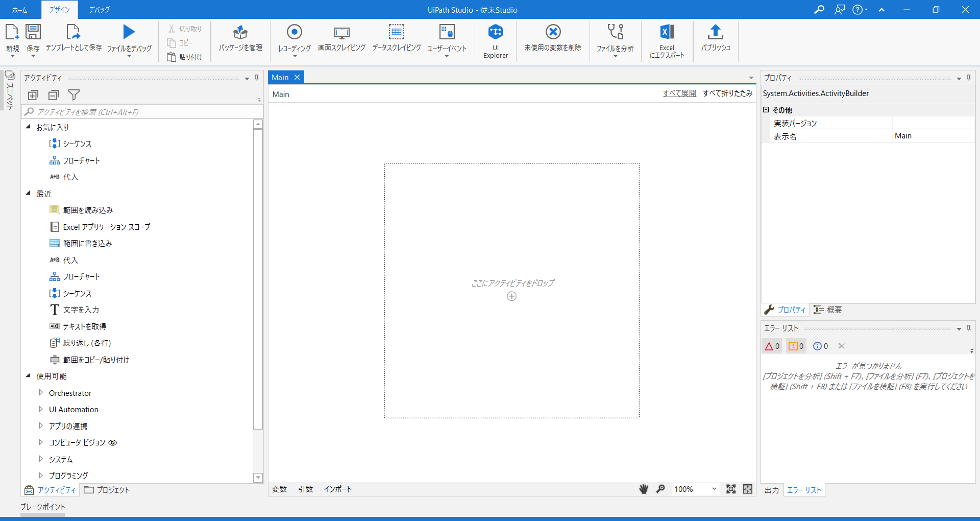Select the pan hand tool below the designer
The height and width of the screenshot is (521, 980).
644,489
